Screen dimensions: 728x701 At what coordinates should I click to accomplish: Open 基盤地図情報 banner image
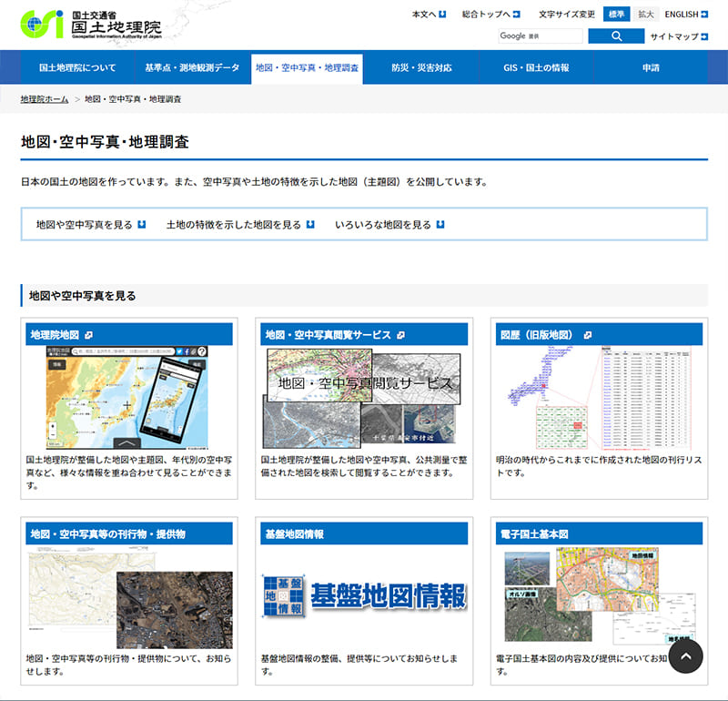364,596
